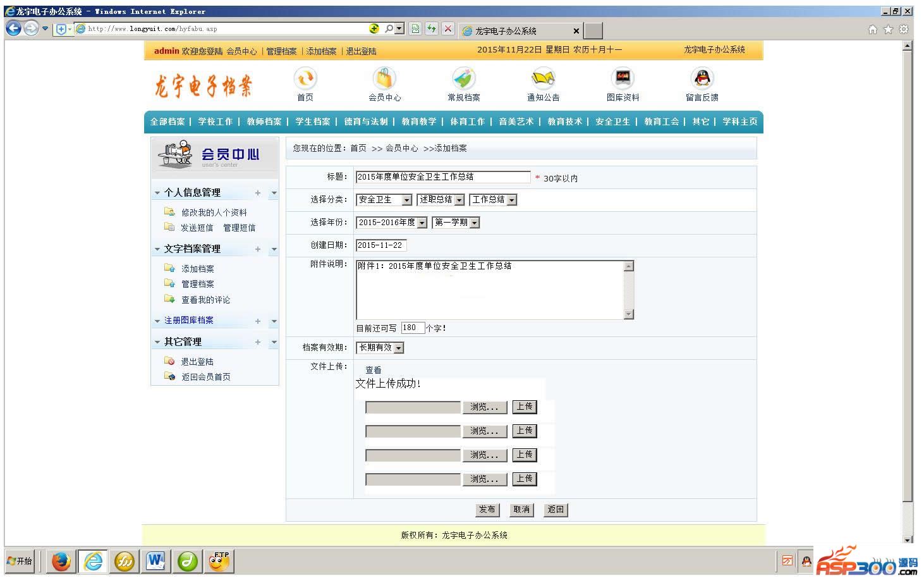Click the topmost 浏览... browse button
This screenshot has width=924, height=578.
pos(484,407)
